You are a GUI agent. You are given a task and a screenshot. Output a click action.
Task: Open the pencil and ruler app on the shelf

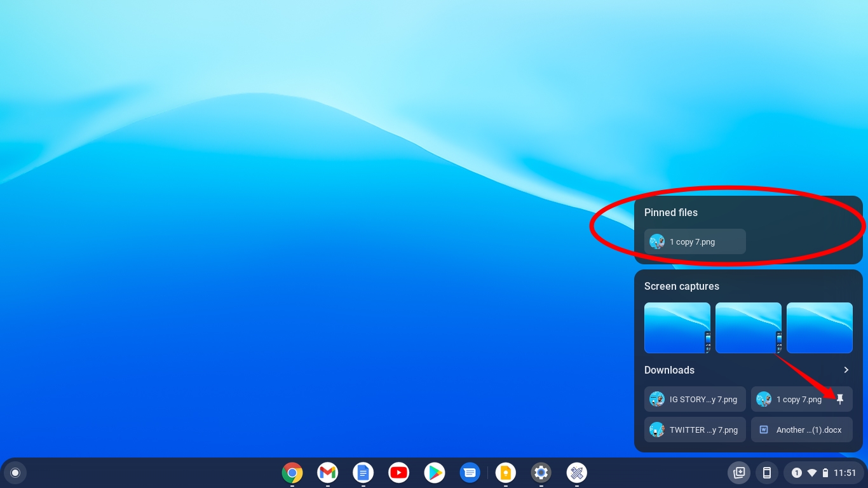(577, 473)
